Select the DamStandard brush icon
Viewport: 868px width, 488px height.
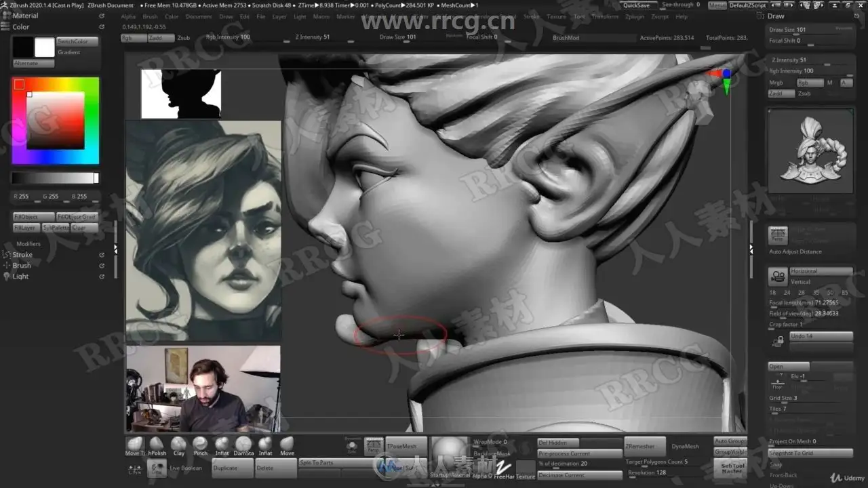243,445
